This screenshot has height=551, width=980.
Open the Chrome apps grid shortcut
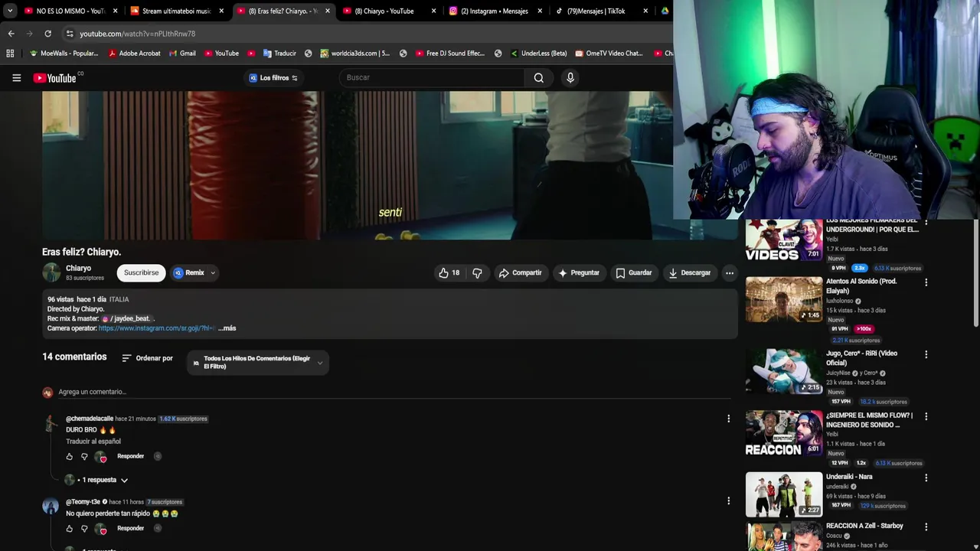pyautogui.click(x=10, y=54)
